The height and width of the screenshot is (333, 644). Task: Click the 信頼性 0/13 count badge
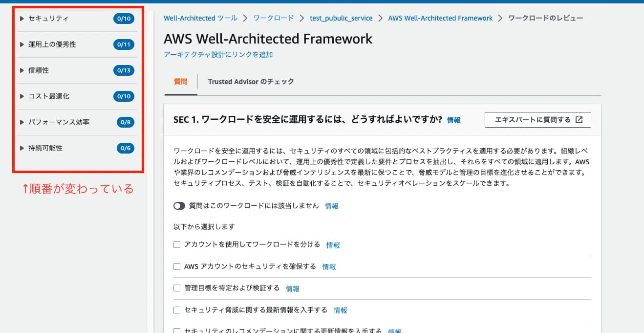123,70
